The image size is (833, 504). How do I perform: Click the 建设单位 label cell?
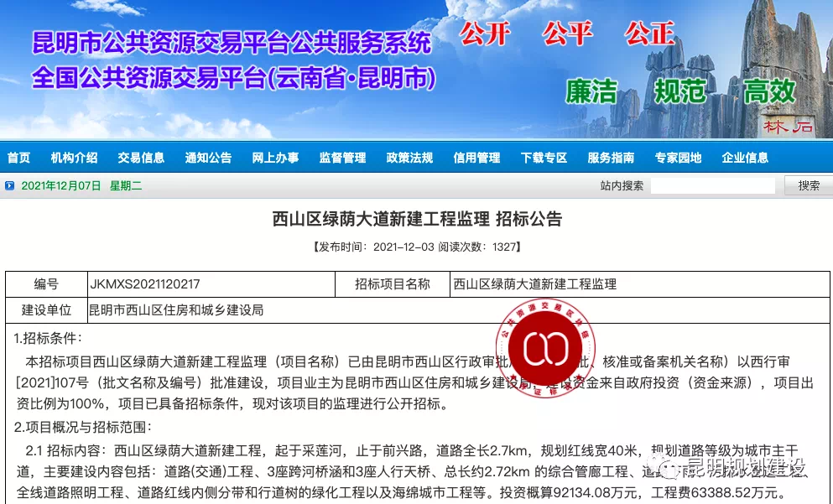tap(46, 310)
